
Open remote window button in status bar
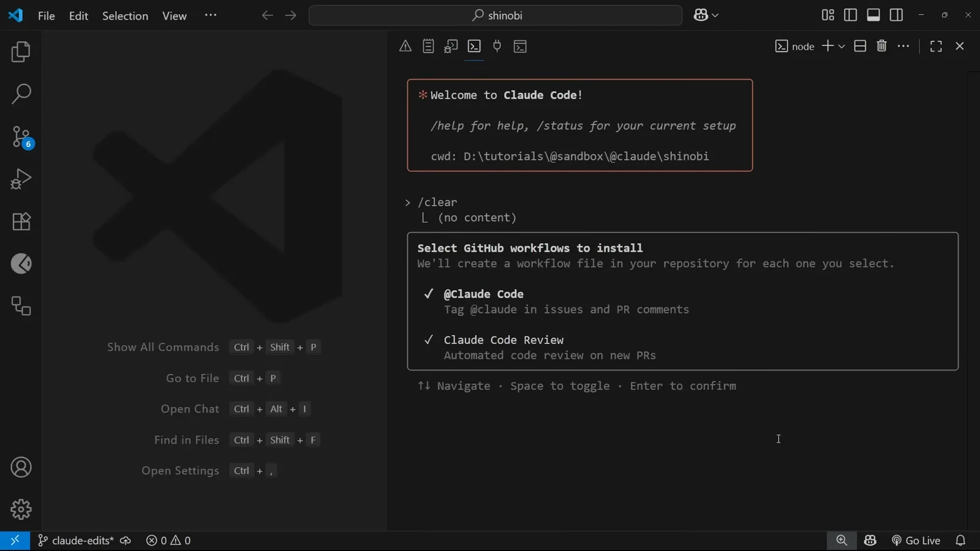(15, 541)
